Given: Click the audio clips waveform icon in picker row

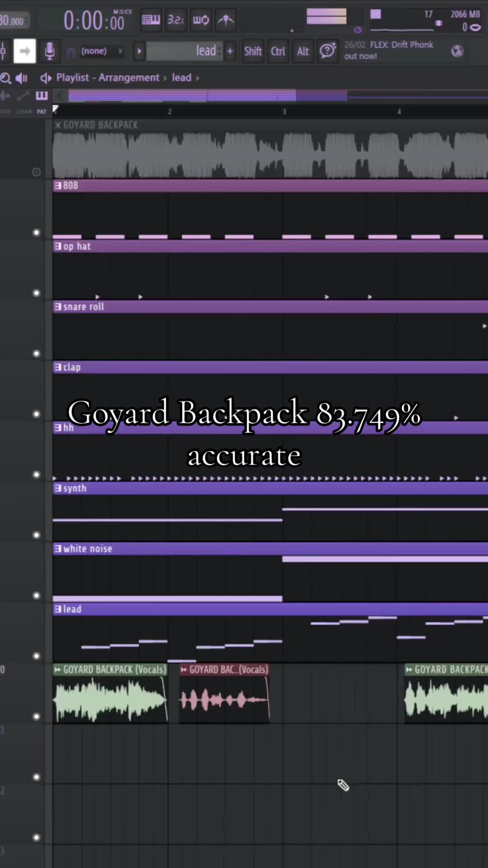Looking at the screenshot, I should 5,95.
